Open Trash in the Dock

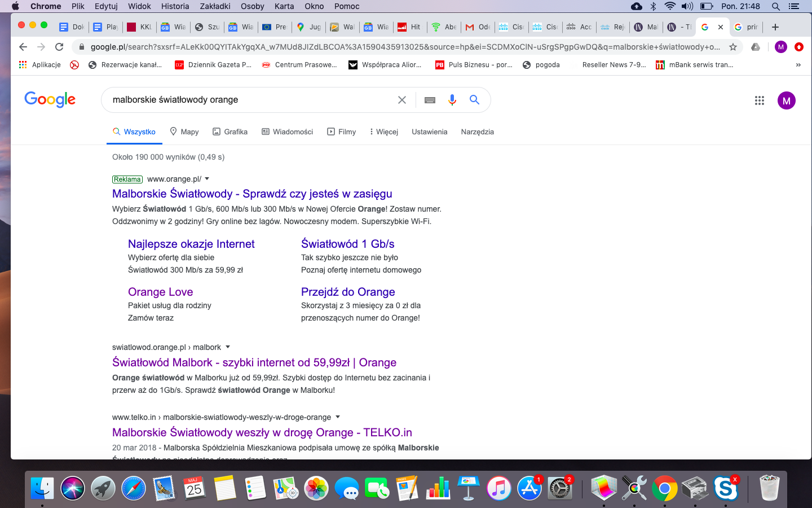pyautogui.click(x=769, y=488)
